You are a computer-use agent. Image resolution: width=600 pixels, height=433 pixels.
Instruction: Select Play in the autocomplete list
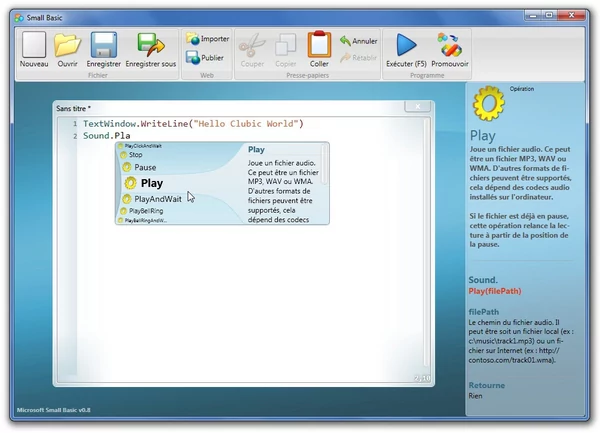[x=144, y=183]
